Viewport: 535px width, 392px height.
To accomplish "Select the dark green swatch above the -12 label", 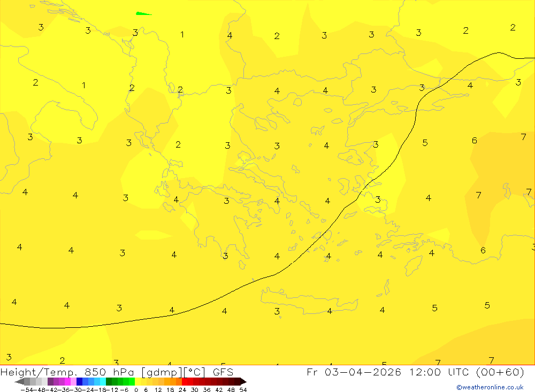I will [109, 382].
